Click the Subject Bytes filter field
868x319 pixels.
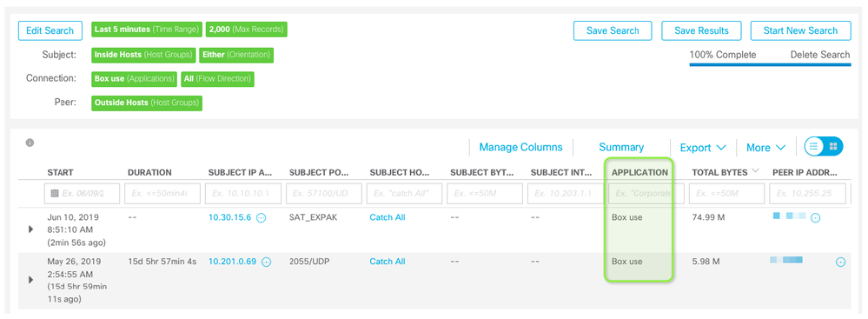pyautogui.click(x=485, y=194)
